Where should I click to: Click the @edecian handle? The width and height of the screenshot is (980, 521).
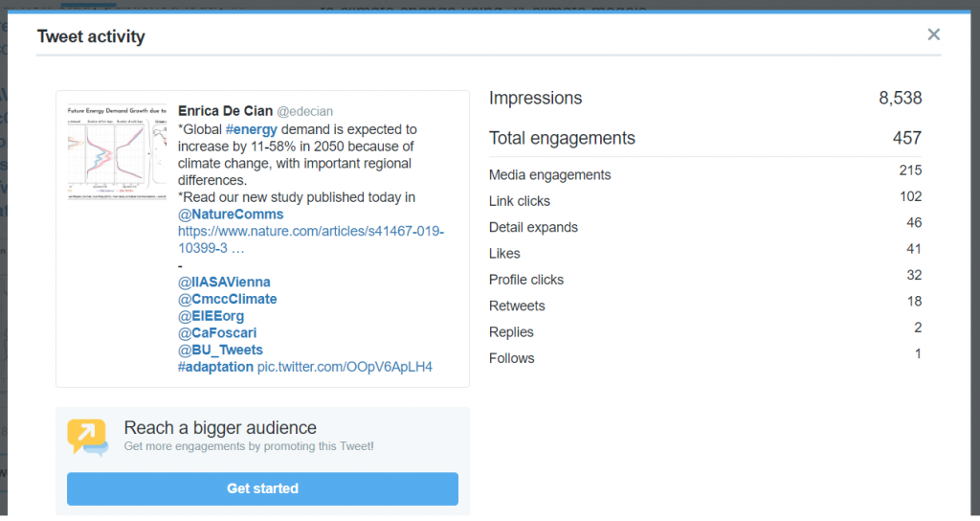305,111
